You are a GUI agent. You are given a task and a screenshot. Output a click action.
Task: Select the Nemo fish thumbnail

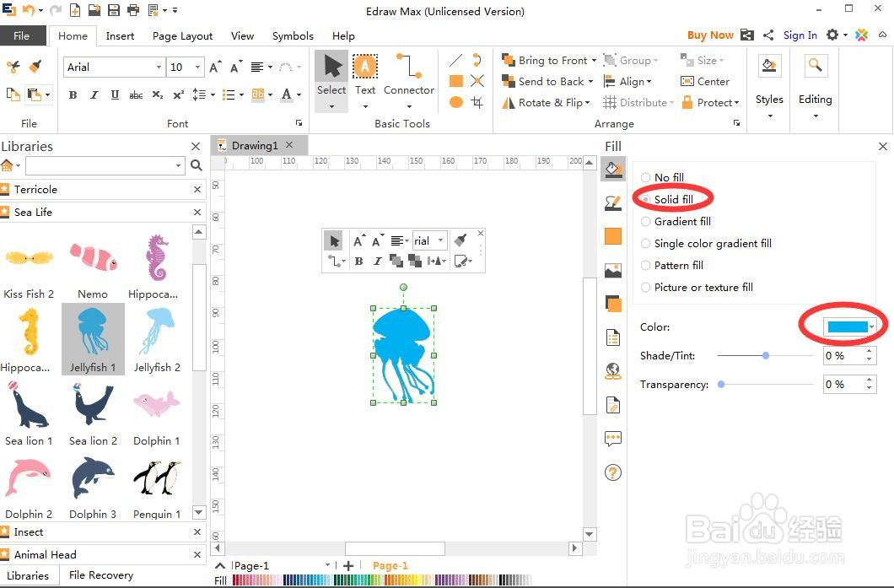93,267
